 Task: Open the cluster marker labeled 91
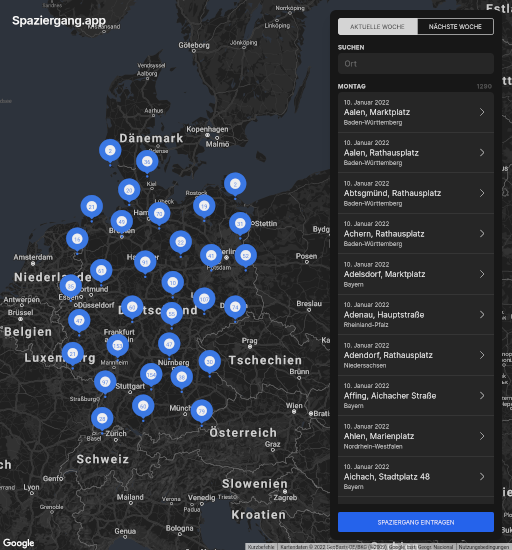(x=145, y=262)
